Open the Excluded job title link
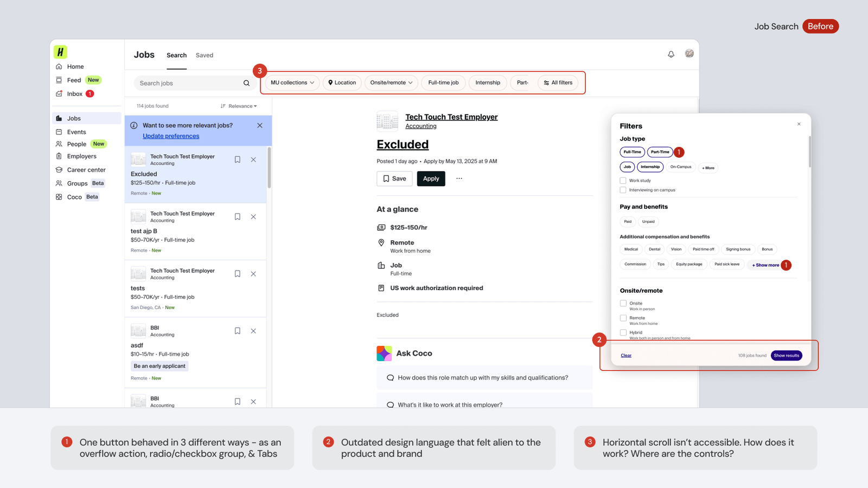868x488 pixels. [403, 145]
